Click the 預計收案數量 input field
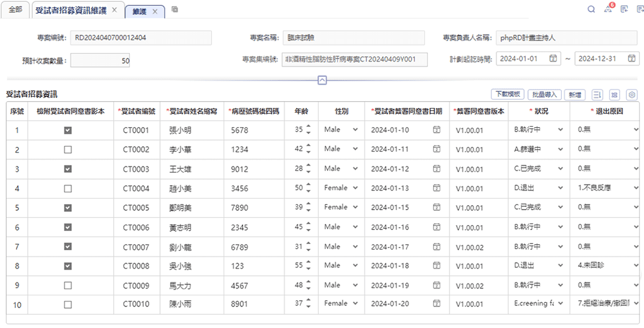The height and width of the screenshot is (328, 644). tap(100, 61)
